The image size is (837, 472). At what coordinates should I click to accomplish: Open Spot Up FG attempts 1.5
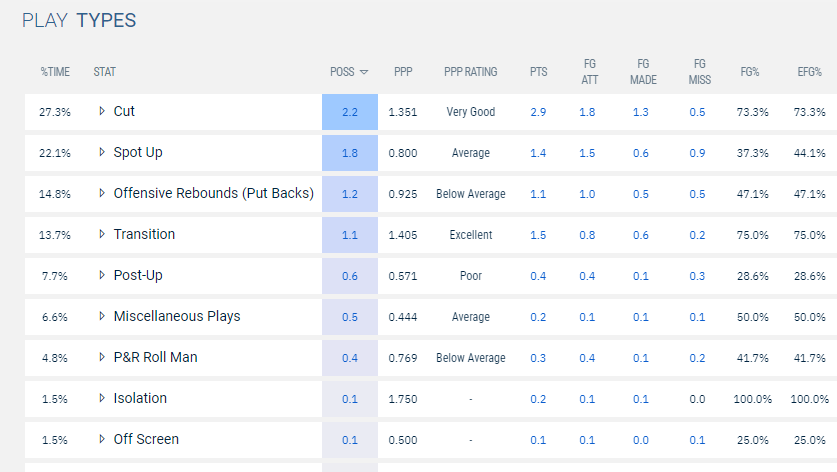tap(587, 153)
